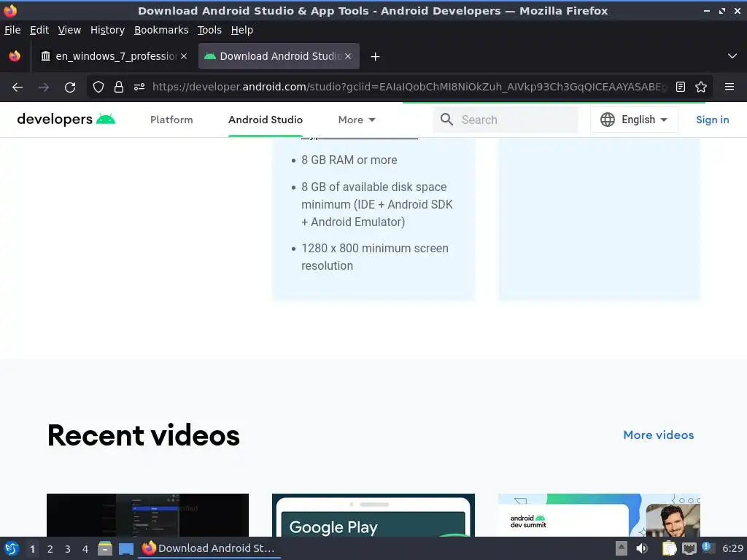Click the URL address field
Screen dimensions: 747x560
(x=409, y=87)
